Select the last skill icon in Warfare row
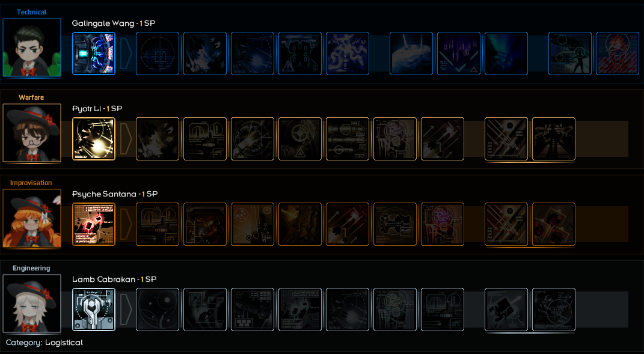The image size is (644, 354). pyautogui.click(x=554, y=139)
